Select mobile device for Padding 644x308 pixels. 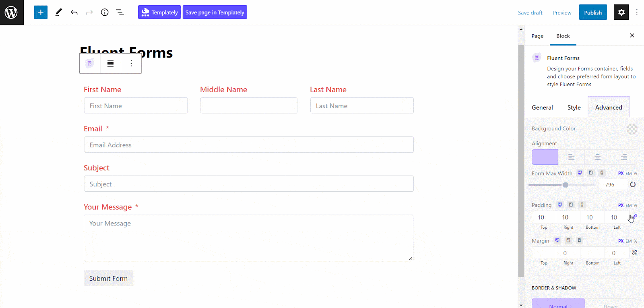point(582,205)
